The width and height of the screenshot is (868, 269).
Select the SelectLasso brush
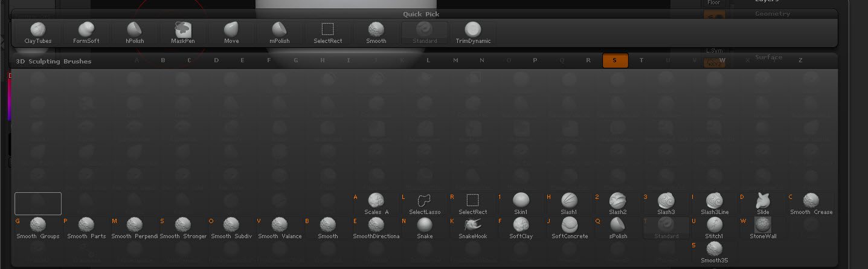tap(425, 204)
